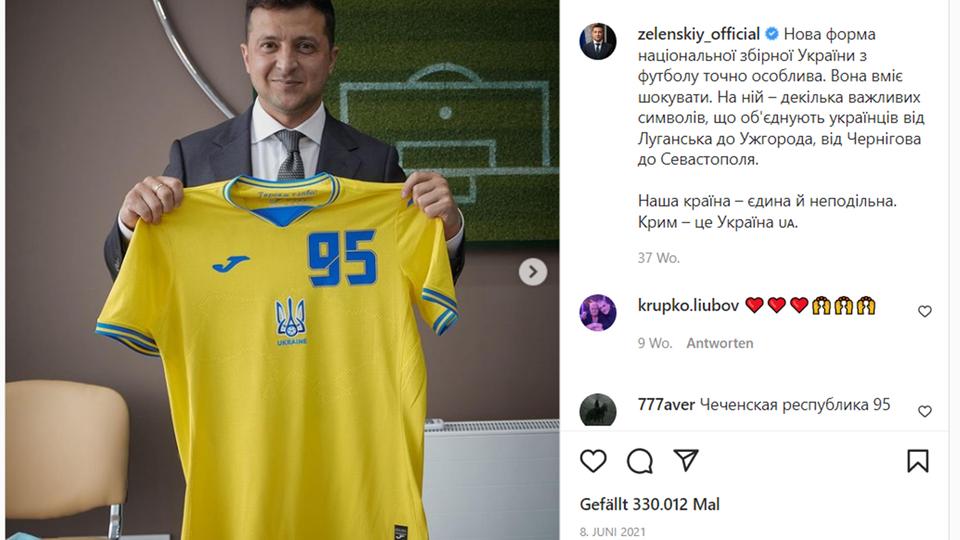960x540 pixels.
Task: Open krupko.liubov username link
Action: [688, 305]
